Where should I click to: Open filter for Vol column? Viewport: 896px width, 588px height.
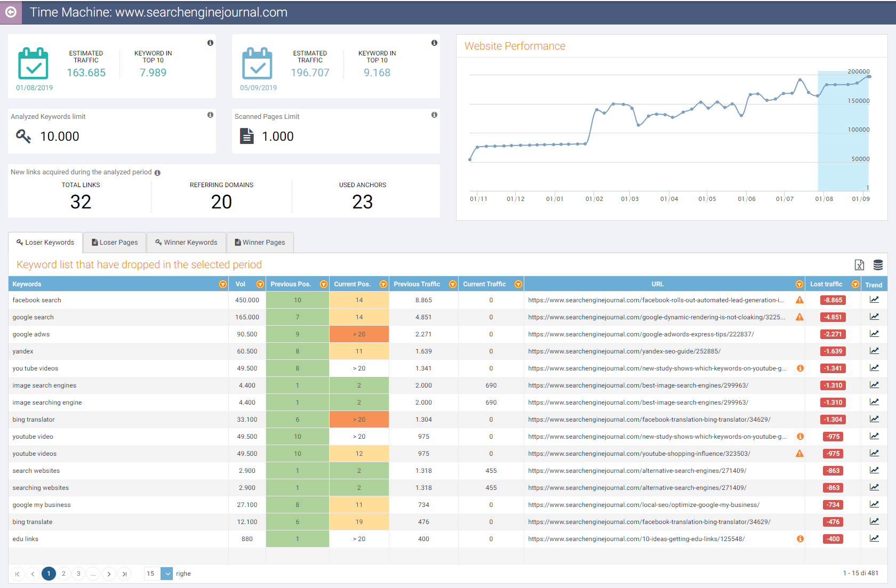pos(260,284)
